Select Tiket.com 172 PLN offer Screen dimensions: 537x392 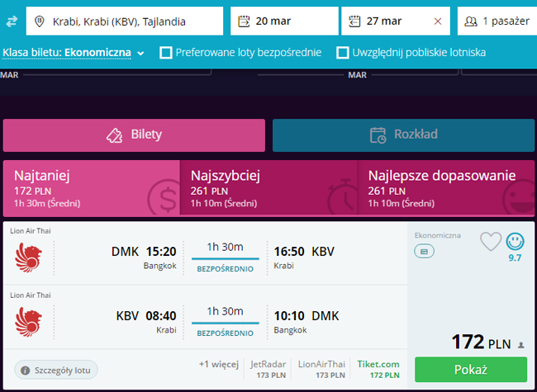click(378, 370)
